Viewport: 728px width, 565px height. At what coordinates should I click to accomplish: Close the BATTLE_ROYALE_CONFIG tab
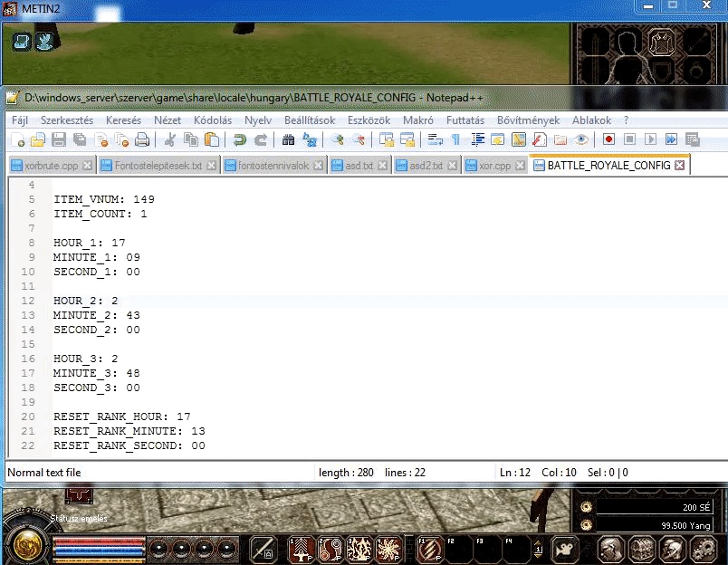pyautogui.click(x=680, y=166)
